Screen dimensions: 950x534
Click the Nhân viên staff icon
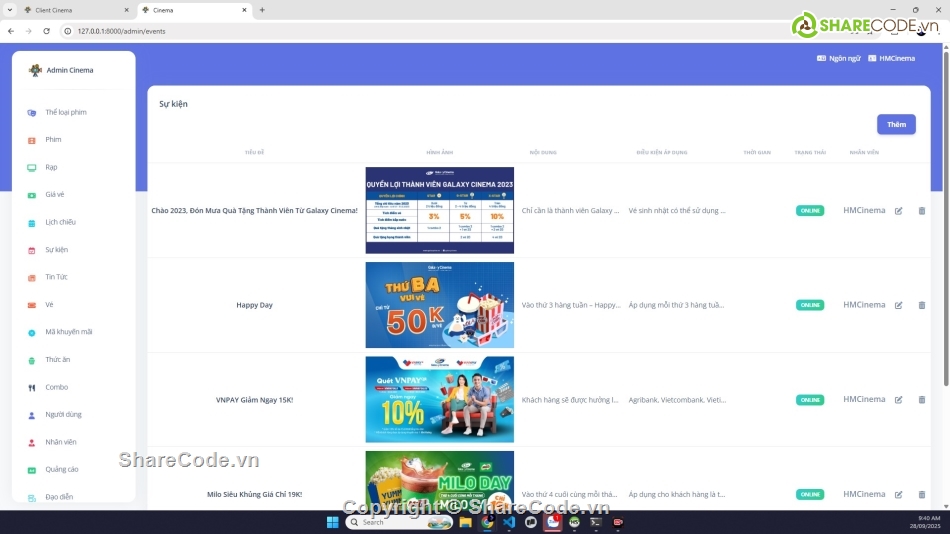32,442
